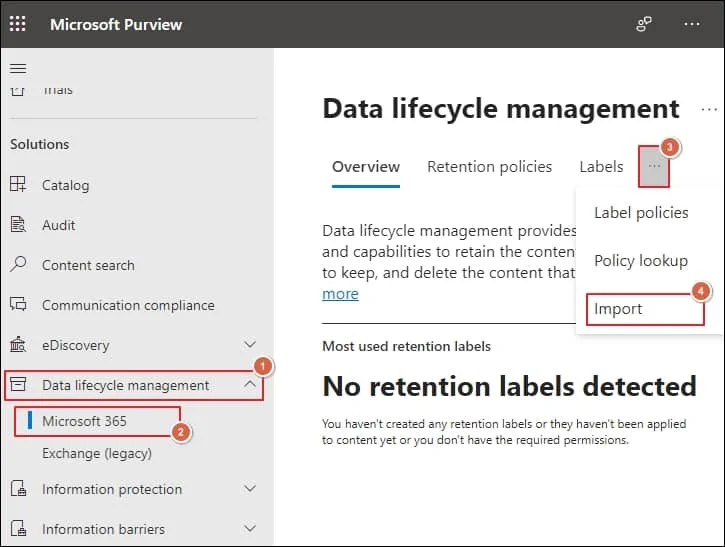The image size is (725, 547).
Task: Click the Solutions section heading
Action: point(40,144)
